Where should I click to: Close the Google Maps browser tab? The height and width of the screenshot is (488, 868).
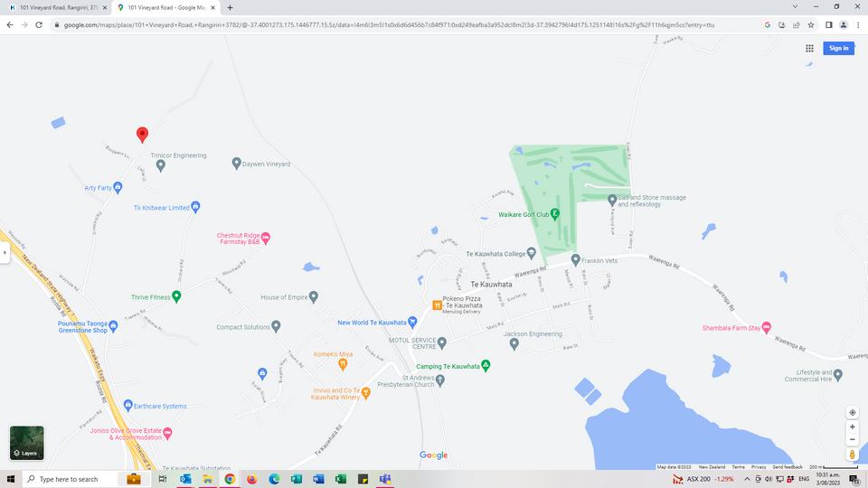pyautogui.click(x=212, y=8)
